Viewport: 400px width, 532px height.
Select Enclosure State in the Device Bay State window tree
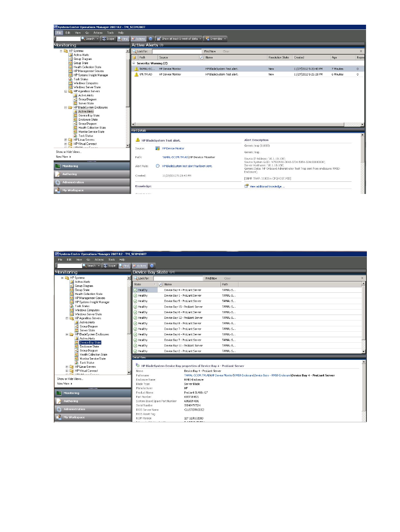[x=89, y=347]
